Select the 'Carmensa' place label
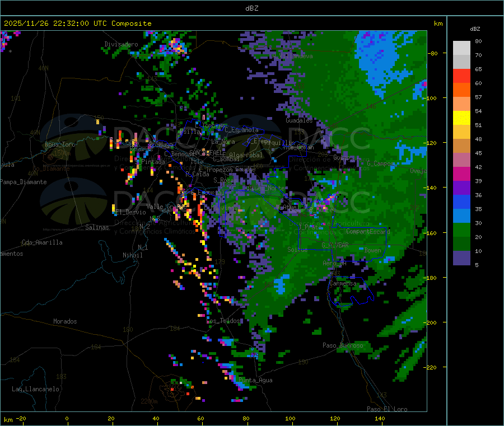The width and height of the screenshot is (504, 426). (x=343, y=284)
